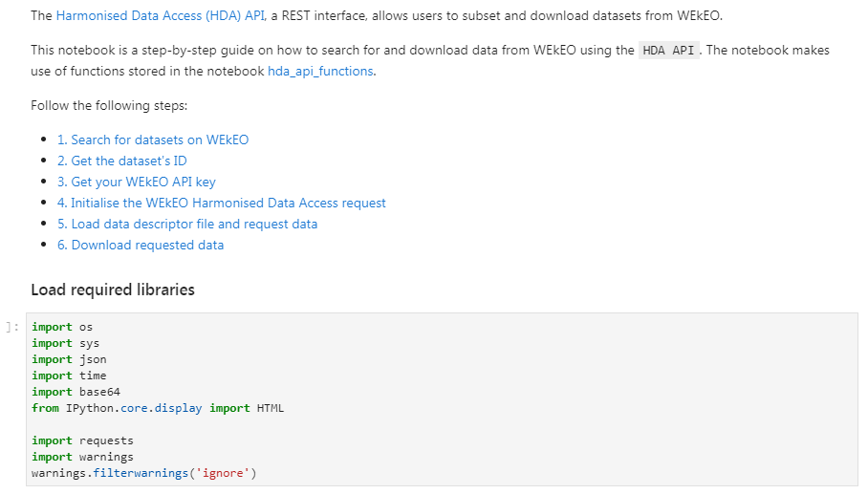
Task: Jump to '6. Download requested data' section
Action: (141, 245)
